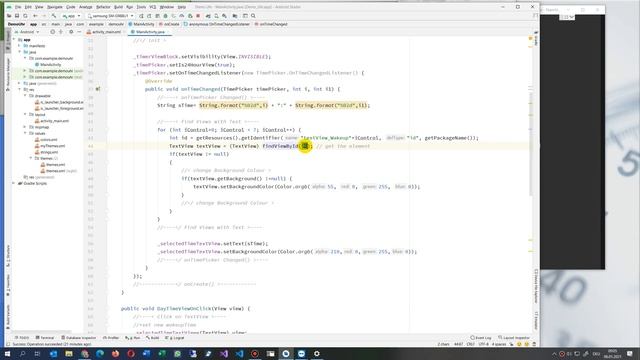Screen dimensions: 640x360
Task: Expand the mipmap folder
Action: point(25,127)
